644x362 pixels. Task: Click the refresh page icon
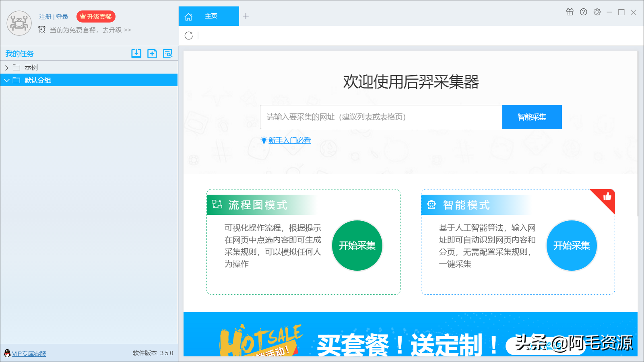click(188, 35)
